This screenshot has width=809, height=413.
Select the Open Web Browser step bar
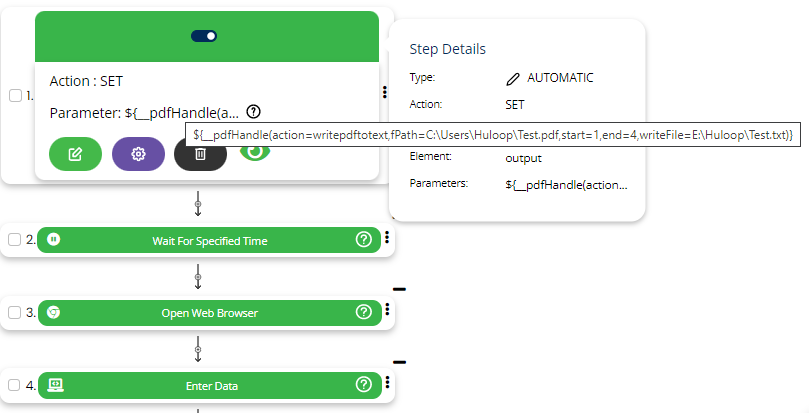[x=208, y=312]
